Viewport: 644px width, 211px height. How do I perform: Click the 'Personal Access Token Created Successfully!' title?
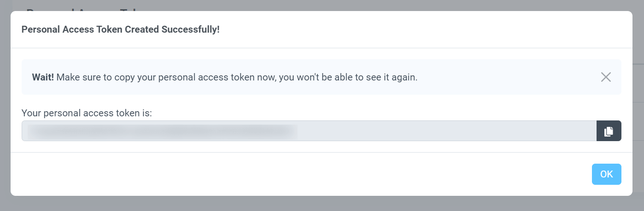(121, 29)
